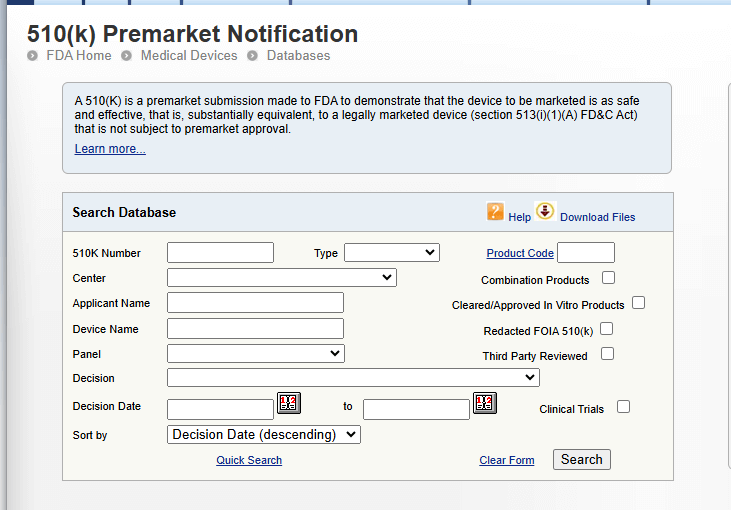Open calendar for Decision Date end
Image resolution: width=731 pixels, height=510 pixels.
pyautogui.click(x=484, y=404)
